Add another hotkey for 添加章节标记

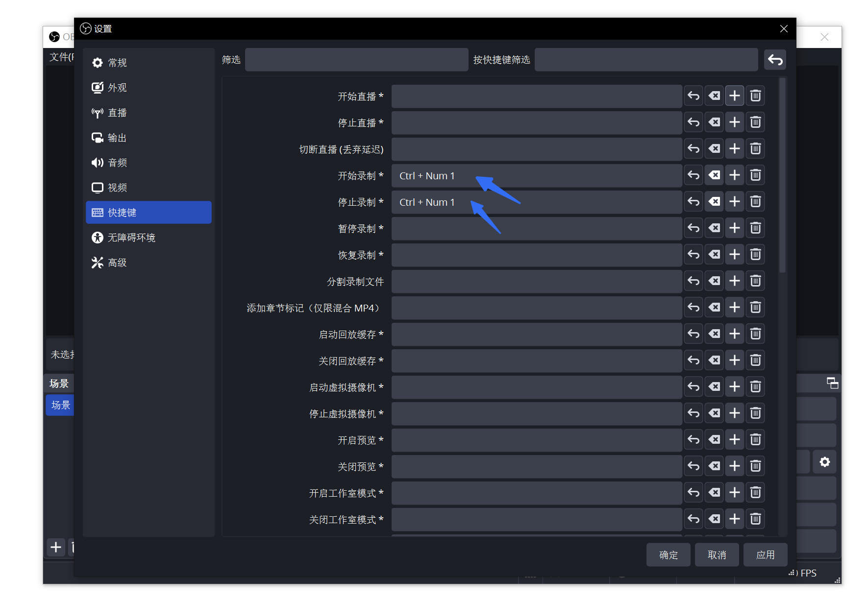click(x=735, y=308)
